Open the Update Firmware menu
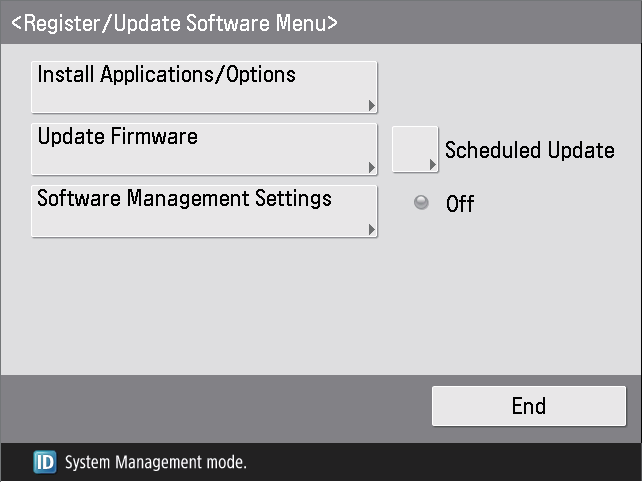 [204, 149]
